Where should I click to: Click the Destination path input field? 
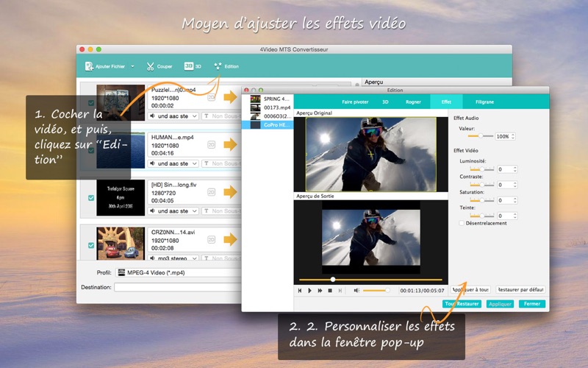pos(177,287)
